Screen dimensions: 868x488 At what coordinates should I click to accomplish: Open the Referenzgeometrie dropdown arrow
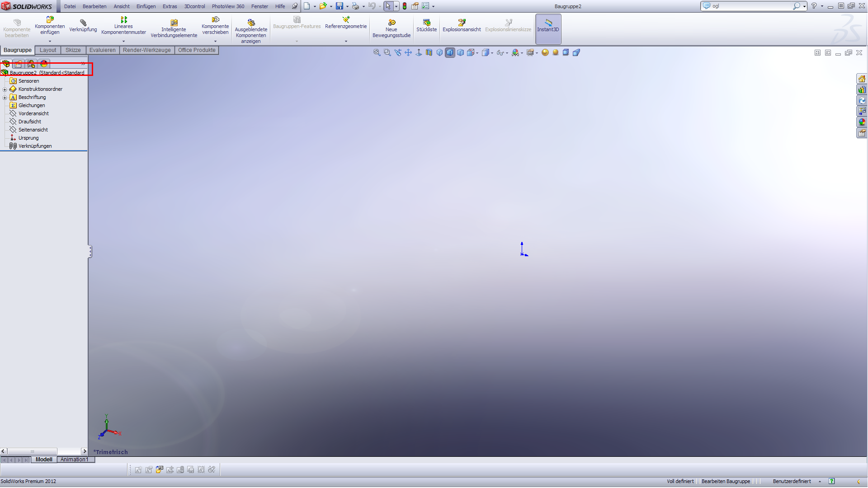346,41
